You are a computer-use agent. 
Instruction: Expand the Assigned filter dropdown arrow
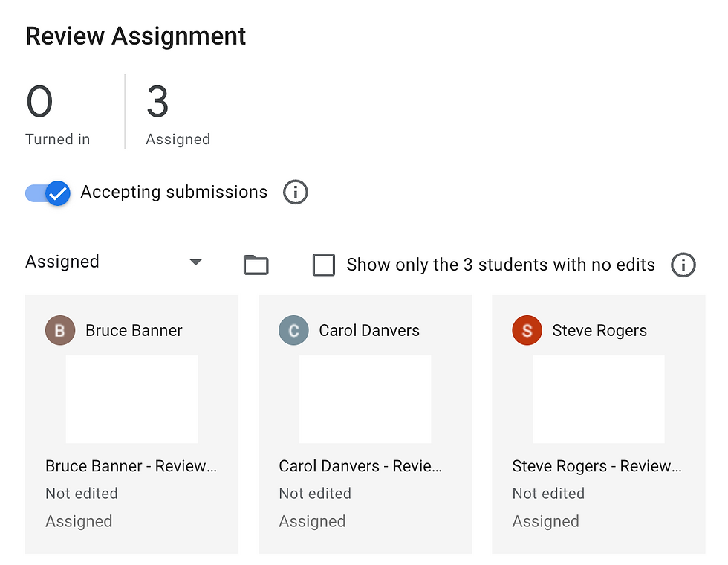(196, 262)
